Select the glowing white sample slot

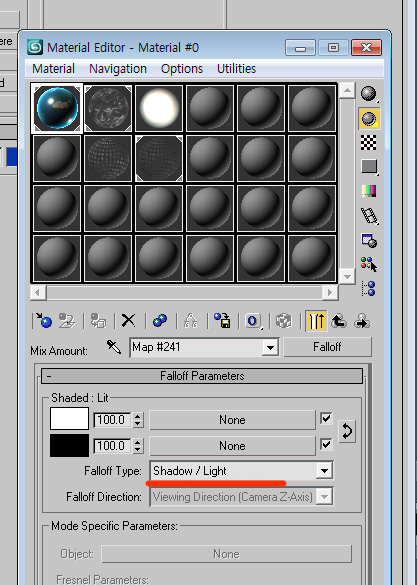tap(159, 108)
